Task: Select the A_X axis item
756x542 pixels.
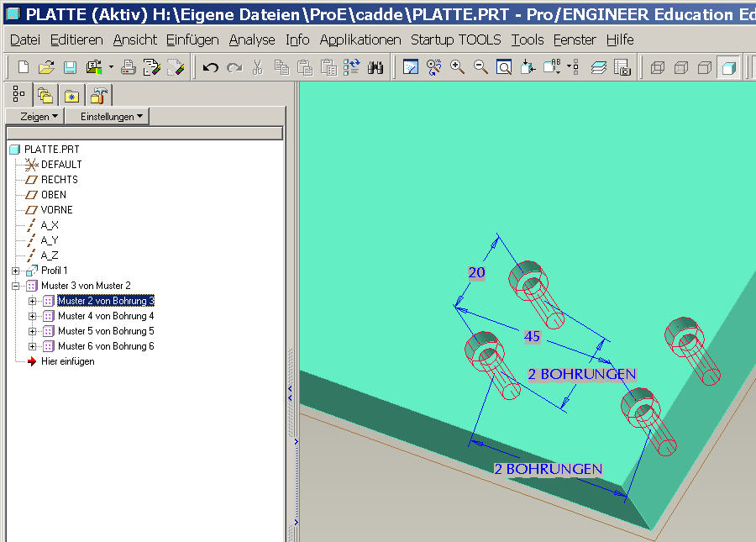Action: point(50,224)
